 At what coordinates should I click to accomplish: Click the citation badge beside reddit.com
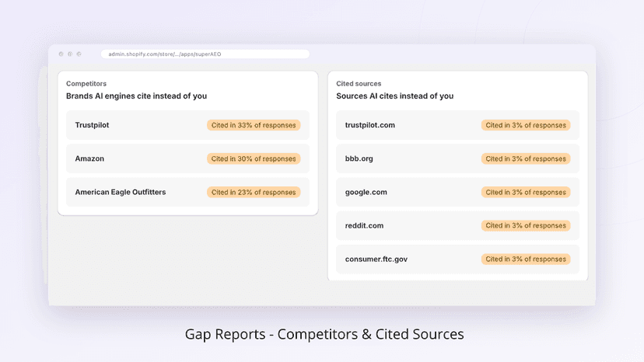(526, 225)
